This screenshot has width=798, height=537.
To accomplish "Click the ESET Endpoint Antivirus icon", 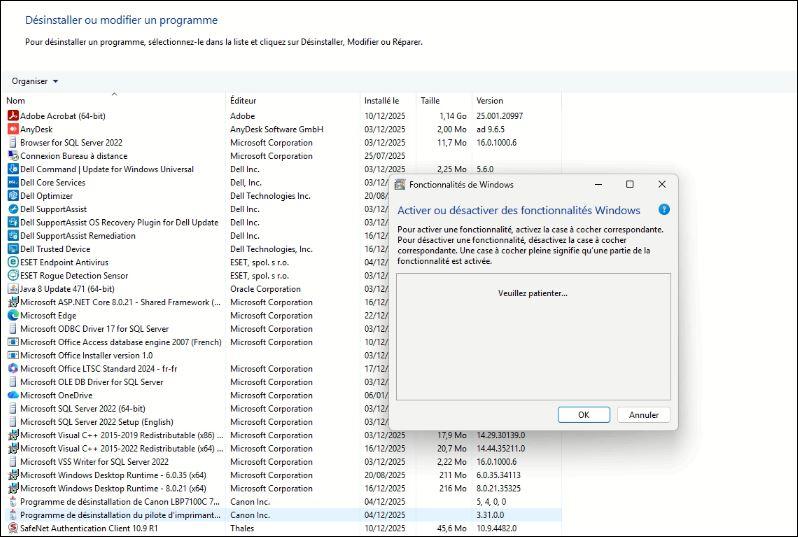I will click(x=13, y=262).
